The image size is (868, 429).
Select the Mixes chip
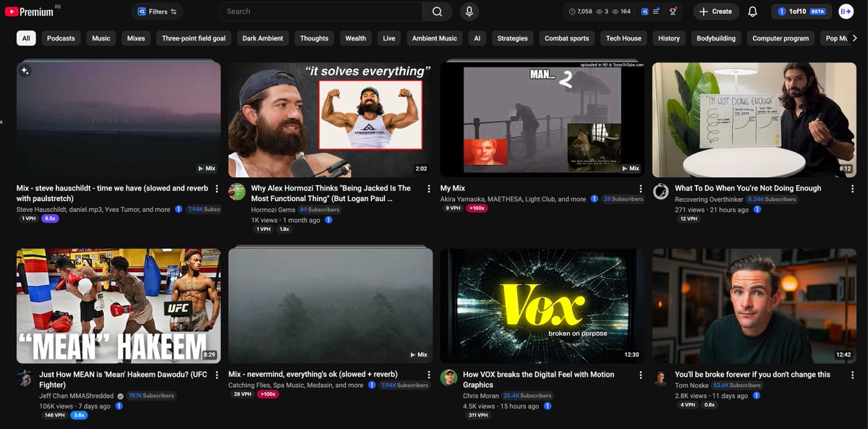[136, 38]
